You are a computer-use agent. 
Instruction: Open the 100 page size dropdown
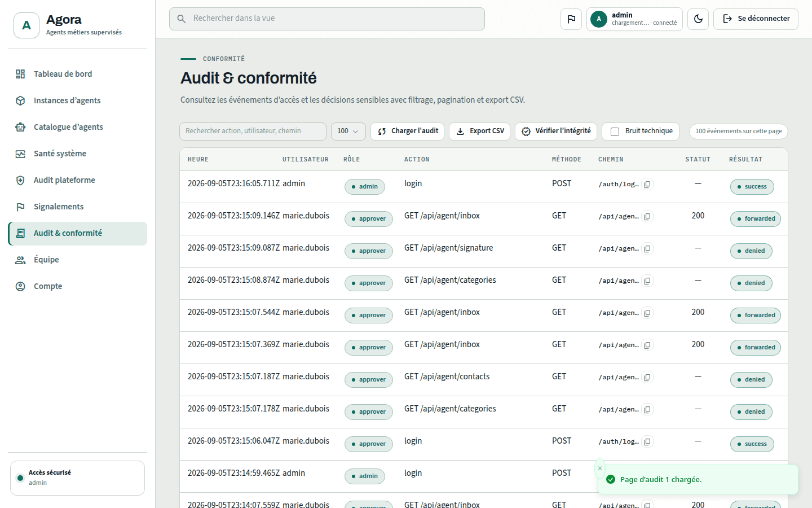[348, 131]
